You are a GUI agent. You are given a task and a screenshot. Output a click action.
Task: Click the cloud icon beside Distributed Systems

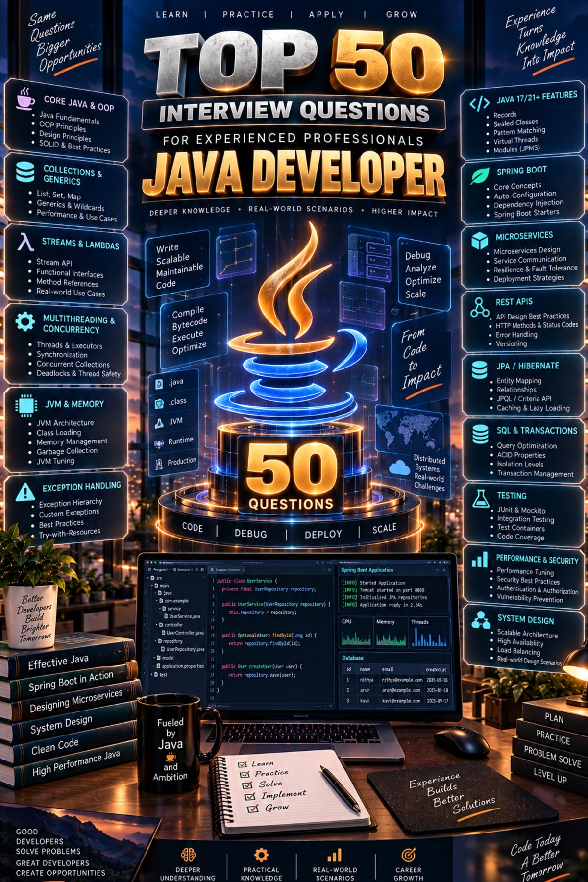[x=399, y=467]
